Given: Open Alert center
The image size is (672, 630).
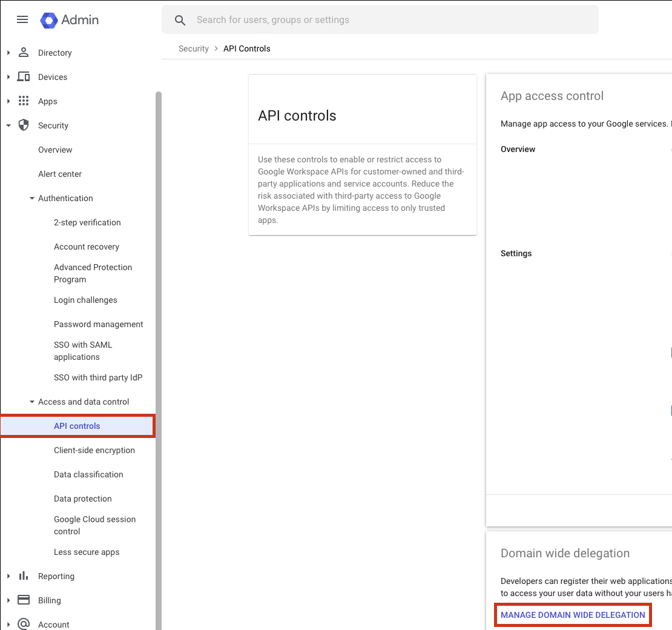Looking at the screenshot, I should pyautogui.click(x=59, y=174).
